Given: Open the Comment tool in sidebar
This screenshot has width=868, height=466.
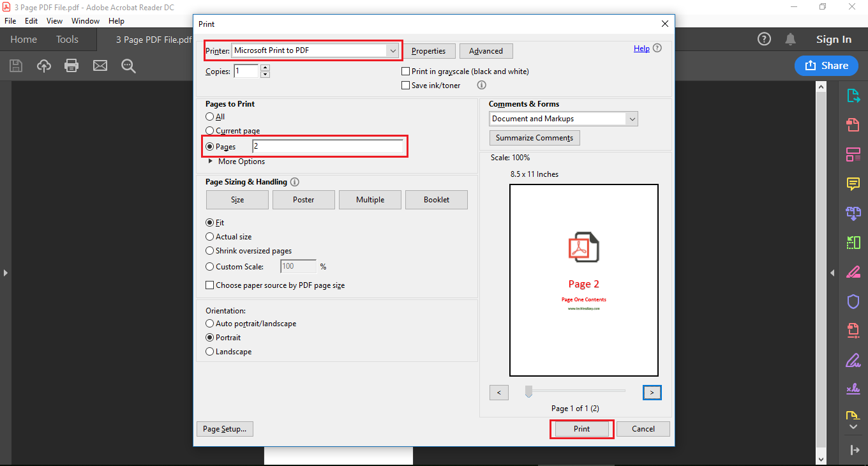Looking at the screenshot, I should (x=853, y=184).
